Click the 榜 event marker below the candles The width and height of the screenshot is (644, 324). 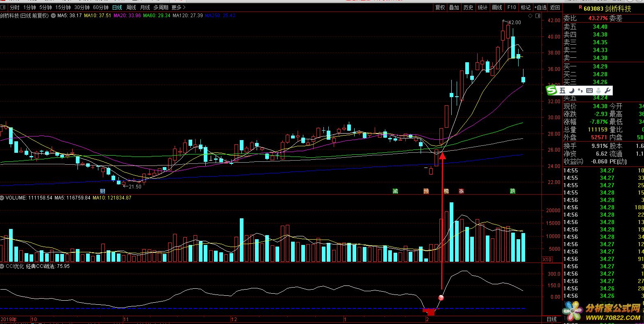(x=446, y=191)
